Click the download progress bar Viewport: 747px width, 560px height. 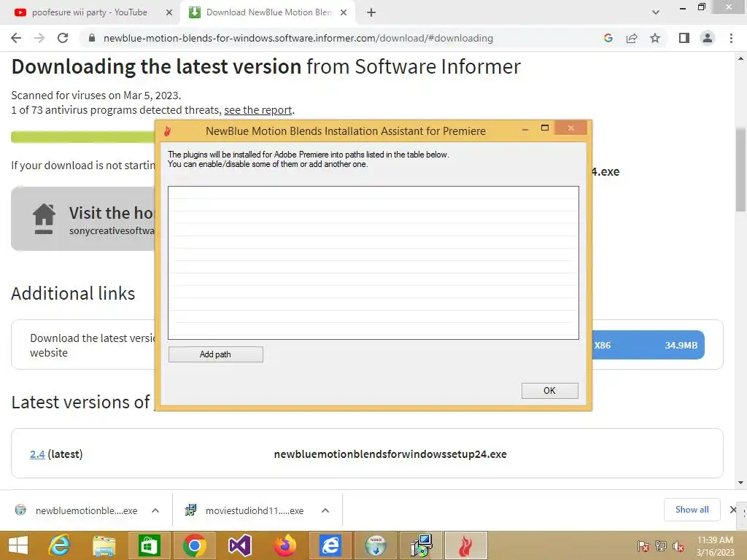[83, 137]
